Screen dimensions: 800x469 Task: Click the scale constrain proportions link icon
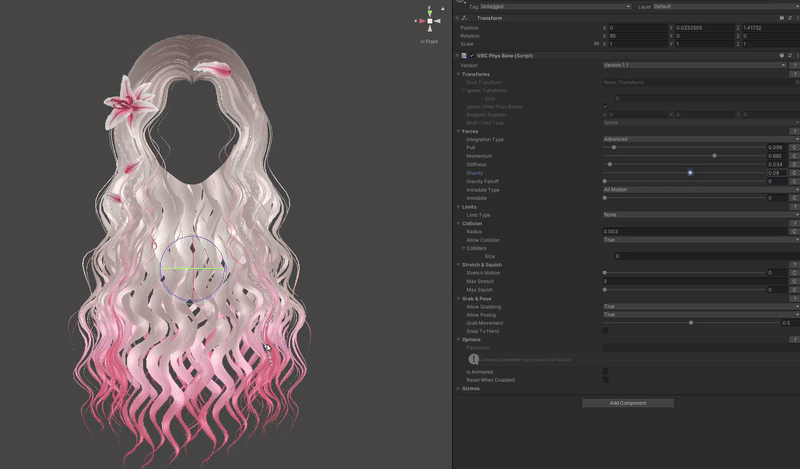[597, 44]
